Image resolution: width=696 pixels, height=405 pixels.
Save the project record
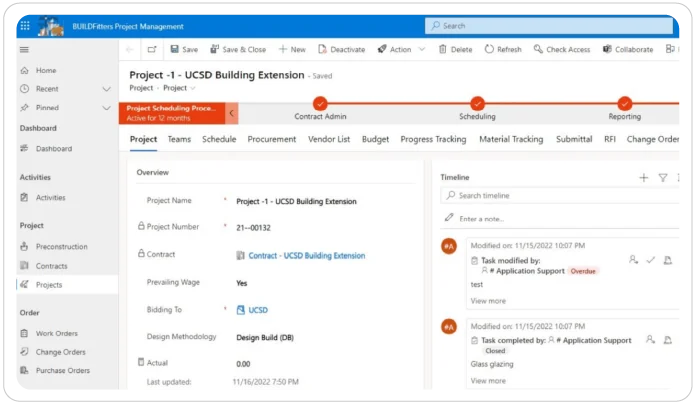[184, 49]
